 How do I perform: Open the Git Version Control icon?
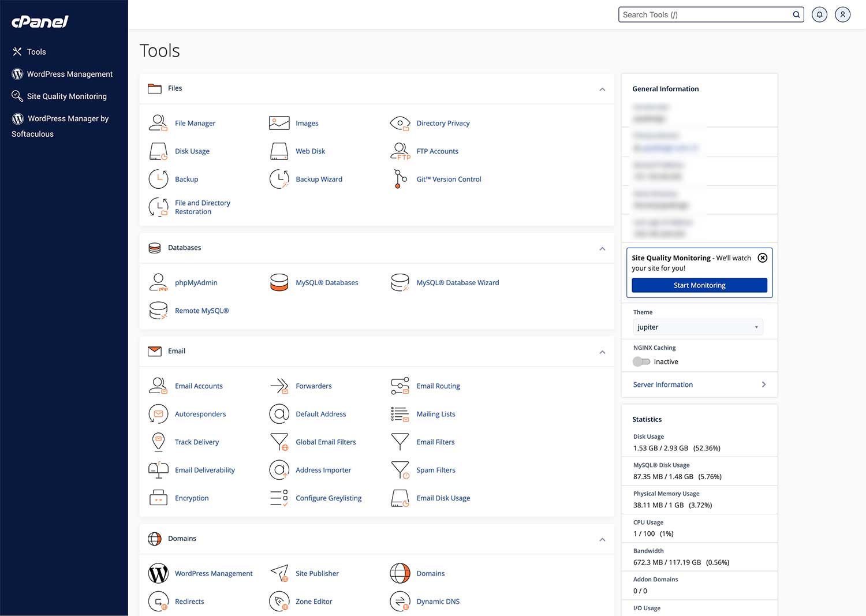tap(400, 179)
